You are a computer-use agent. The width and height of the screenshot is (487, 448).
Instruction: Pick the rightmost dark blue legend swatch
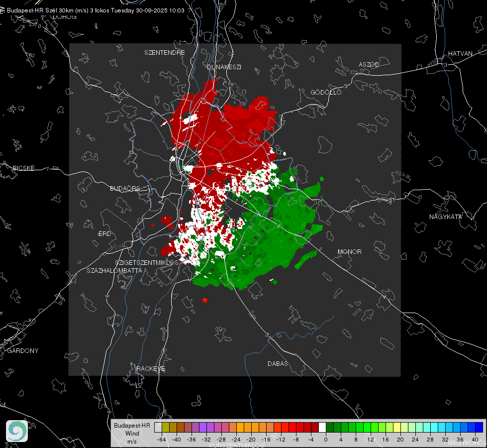coord(479,427)
